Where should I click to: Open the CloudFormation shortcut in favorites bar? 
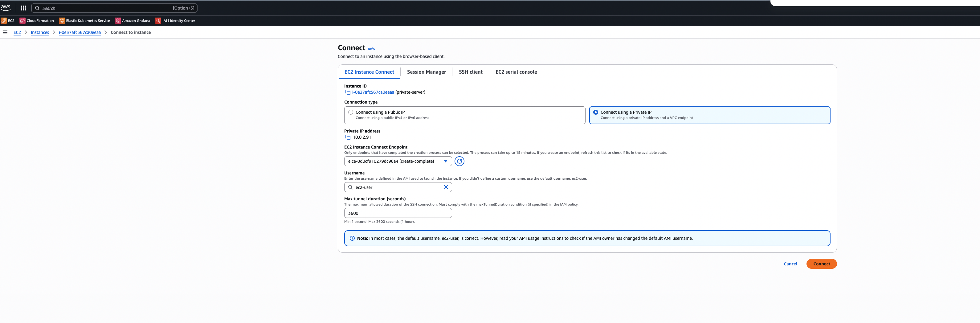(x=37, y=21)
